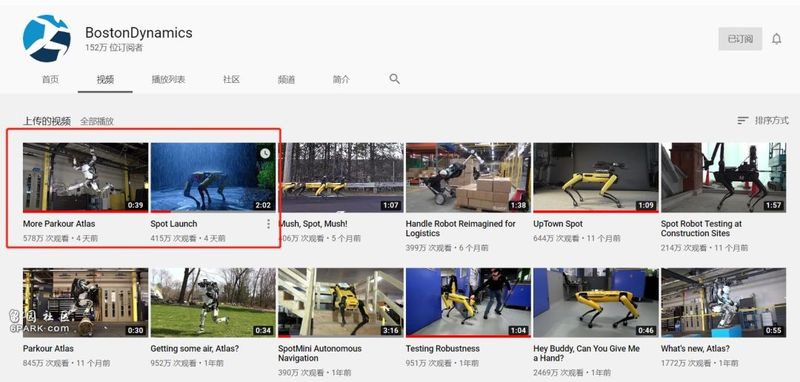This screenshot has width=800, height=382.
Task: Open UpTown Spot video thumbnail
Action: click(x=595, y=177)
